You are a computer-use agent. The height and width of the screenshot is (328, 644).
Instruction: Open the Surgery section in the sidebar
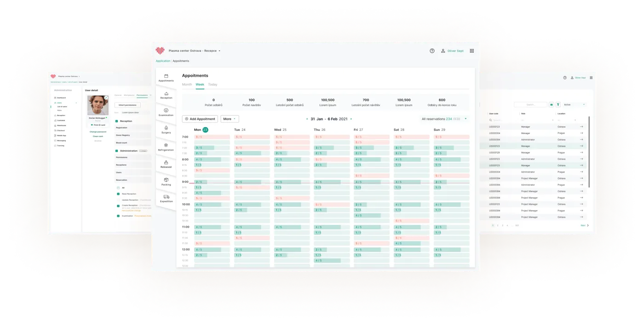(x=166, y=129)
